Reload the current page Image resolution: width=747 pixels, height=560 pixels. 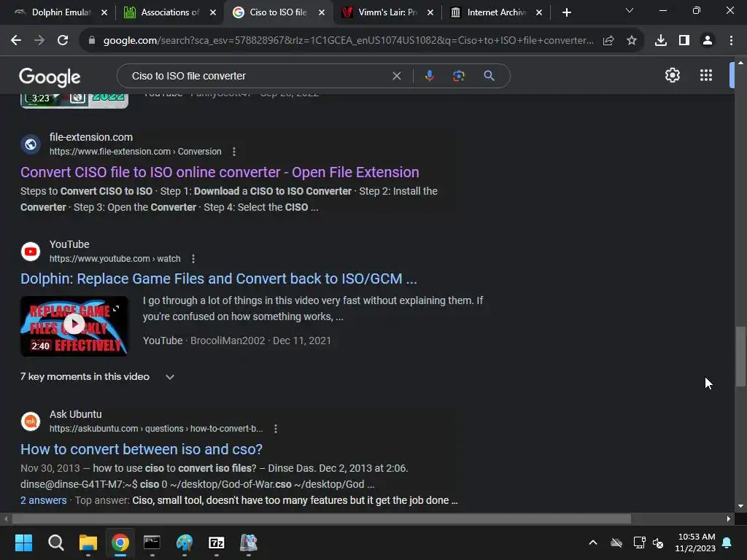pyautogui.click(x=63, y=41)
